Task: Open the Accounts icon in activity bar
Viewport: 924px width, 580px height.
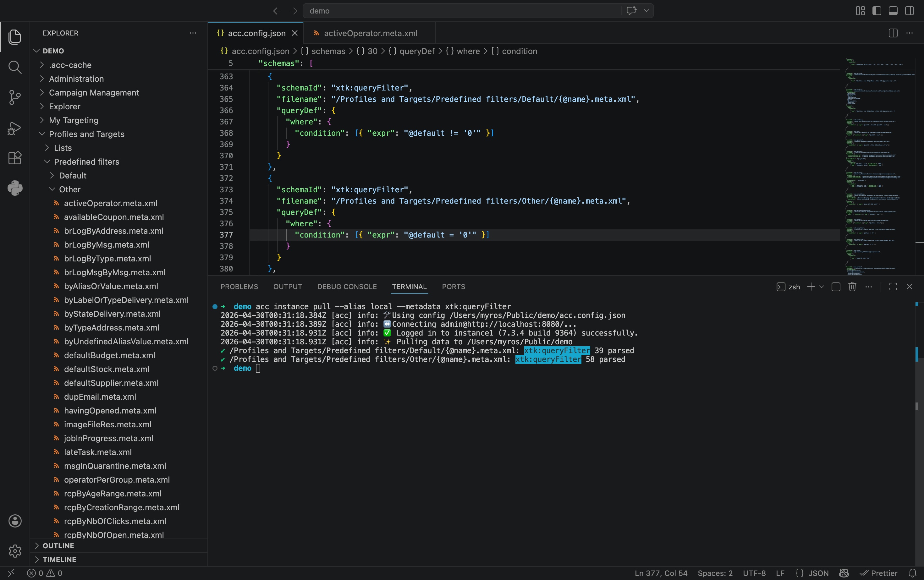Action: pyautogui.click(x=15, y=521)
